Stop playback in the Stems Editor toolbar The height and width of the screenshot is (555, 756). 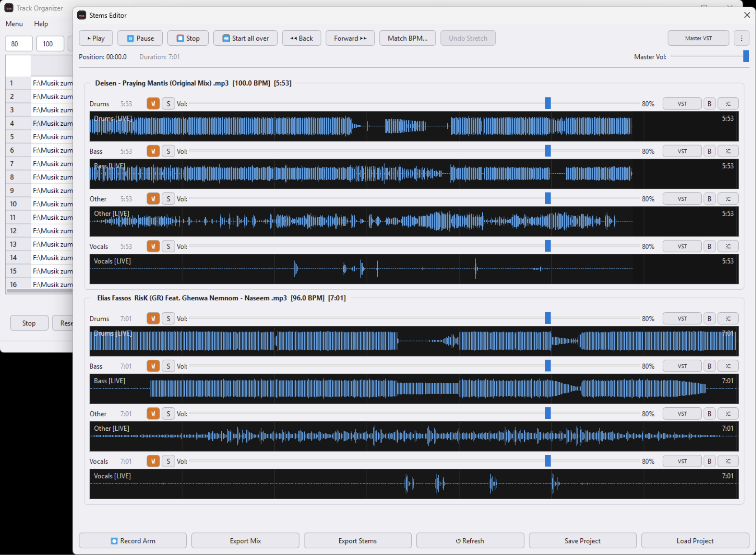click(188, 38)
